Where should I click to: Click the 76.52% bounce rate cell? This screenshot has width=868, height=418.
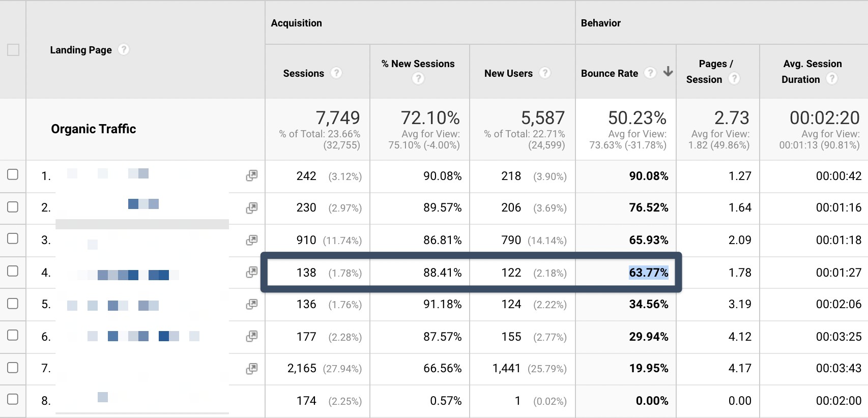coord(649,207)
